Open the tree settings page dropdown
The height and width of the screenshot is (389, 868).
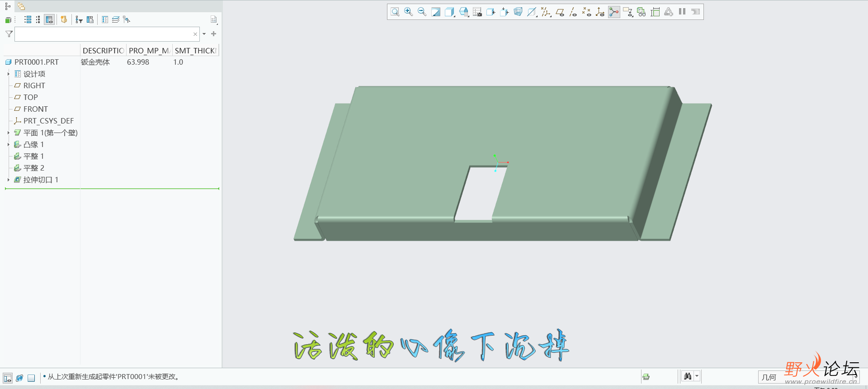(x=214, y=20)
